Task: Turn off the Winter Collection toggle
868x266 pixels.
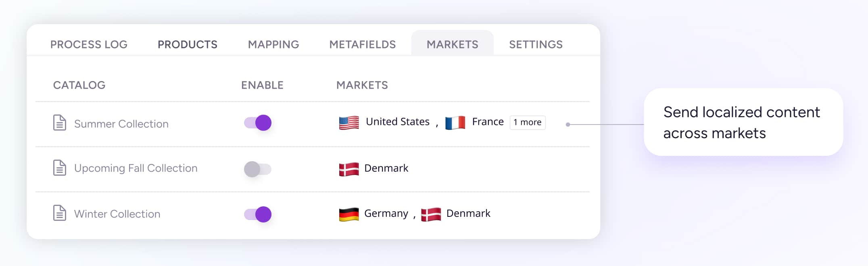Action: tap(258, 214)
